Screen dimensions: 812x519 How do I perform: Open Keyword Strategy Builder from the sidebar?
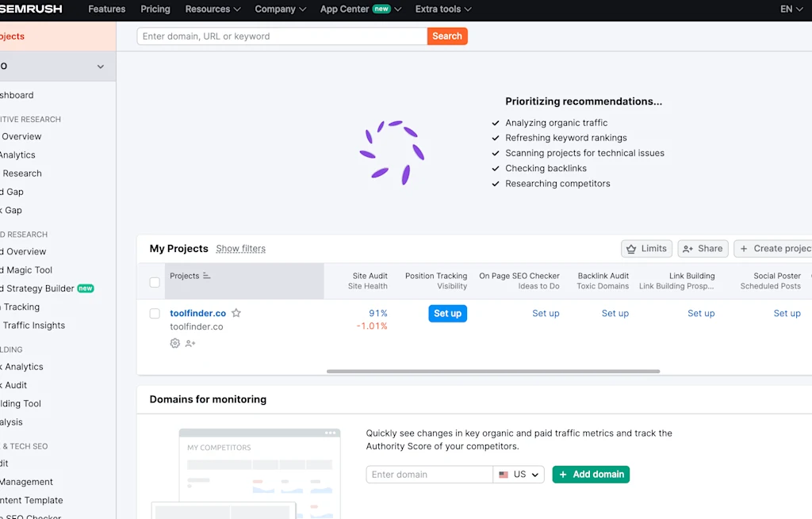pos(37,288)
